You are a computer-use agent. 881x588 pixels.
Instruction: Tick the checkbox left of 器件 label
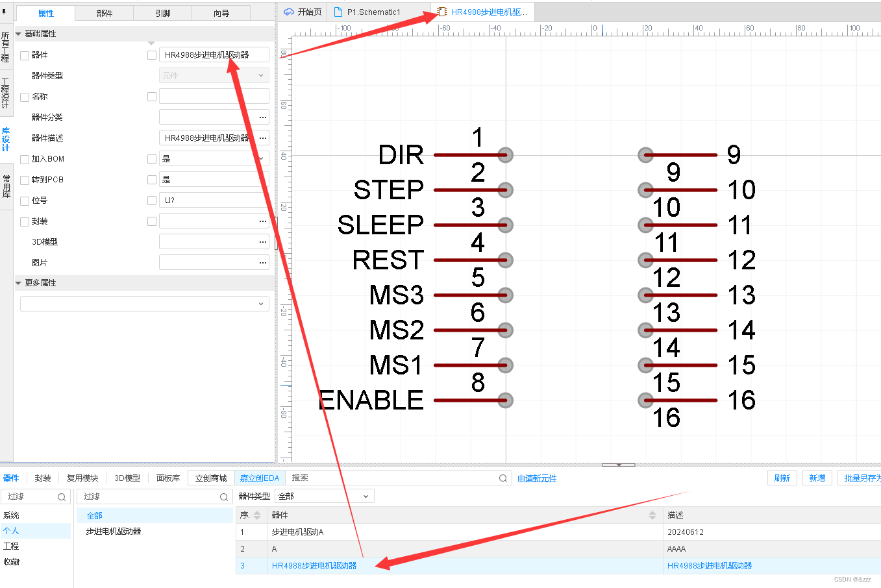tap(25, 56)
